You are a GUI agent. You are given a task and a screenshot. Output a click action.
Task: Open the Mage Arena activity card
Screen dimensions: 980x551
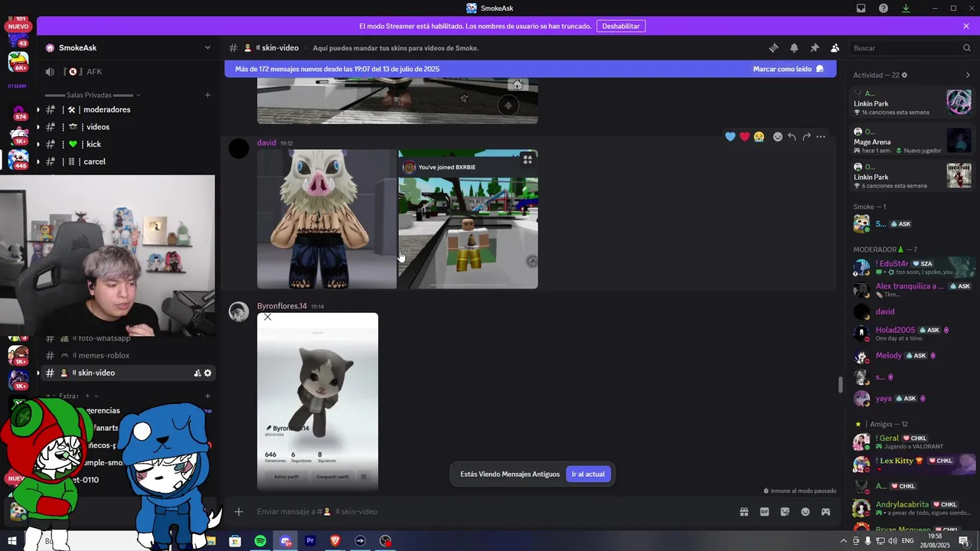pos(913,141)
